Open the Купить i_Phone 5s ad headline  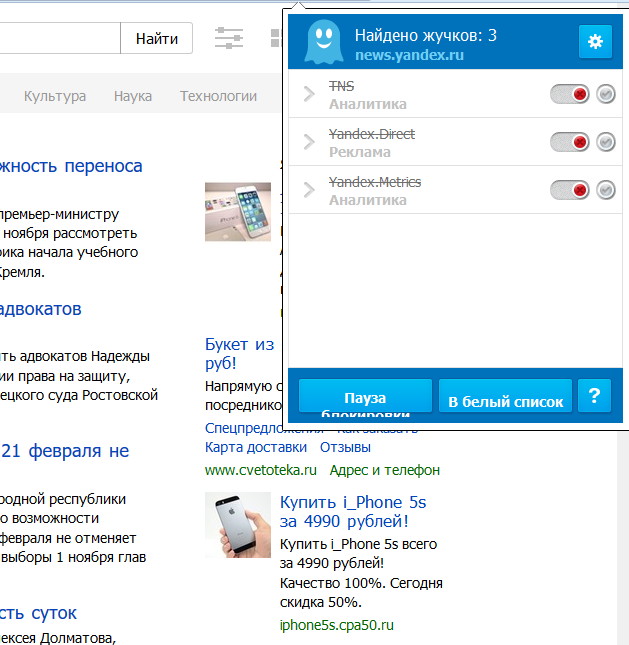pos(353,512)
